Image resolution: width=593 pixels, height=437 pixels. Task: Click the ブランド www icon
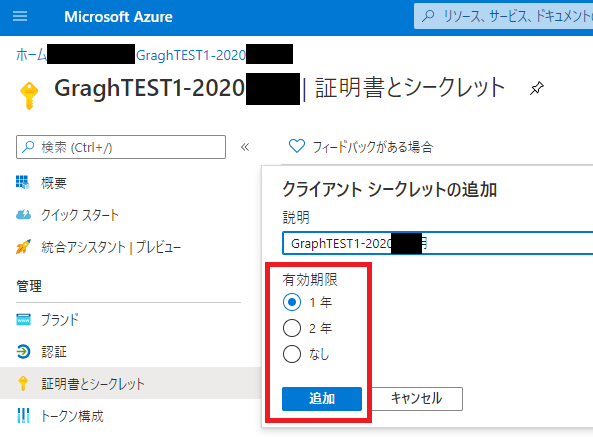23,319
